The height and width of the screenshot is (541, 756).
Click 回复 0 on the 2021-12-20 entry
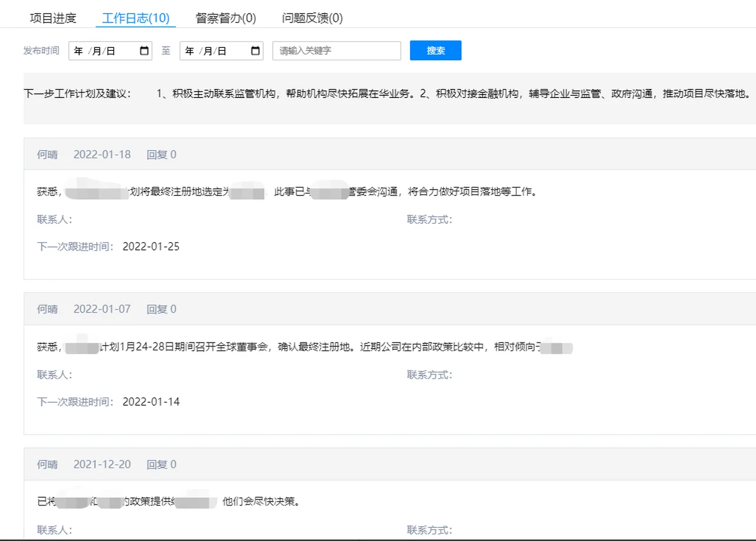pos(162,464)
